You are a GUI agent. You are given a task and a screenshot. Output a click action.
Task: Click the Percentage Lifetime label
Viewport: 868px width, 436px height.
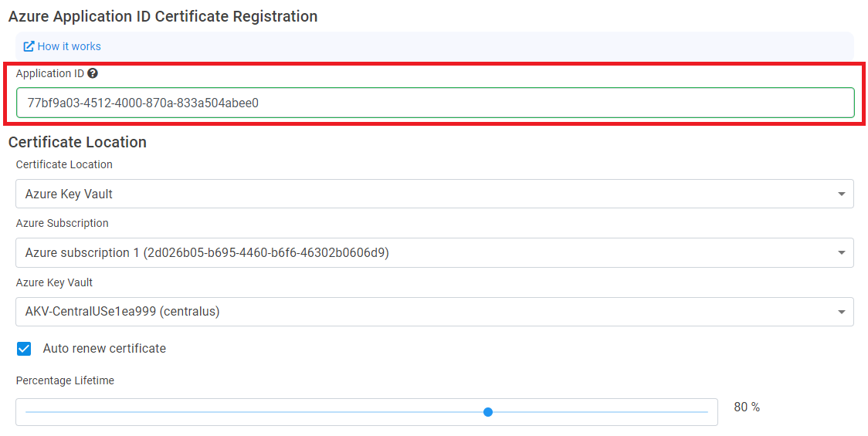(x=66, y=380)
